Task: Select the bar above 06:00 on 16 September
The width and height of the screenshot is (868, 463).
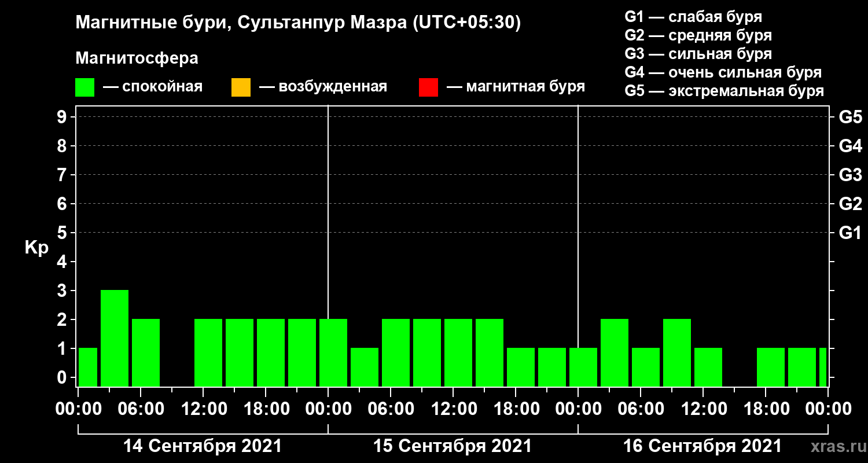Action: pyautogui.click(x=646, y=367)
